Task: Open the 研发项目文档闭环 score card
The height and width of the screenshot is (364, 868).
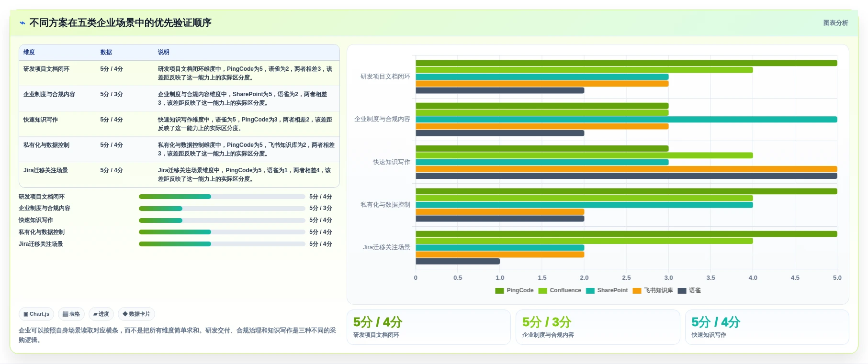Action: tap(428, 327)
